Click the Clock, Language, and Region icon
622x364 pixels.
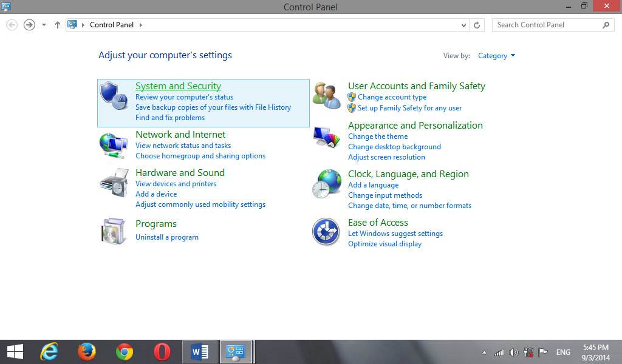click(327, 183)
